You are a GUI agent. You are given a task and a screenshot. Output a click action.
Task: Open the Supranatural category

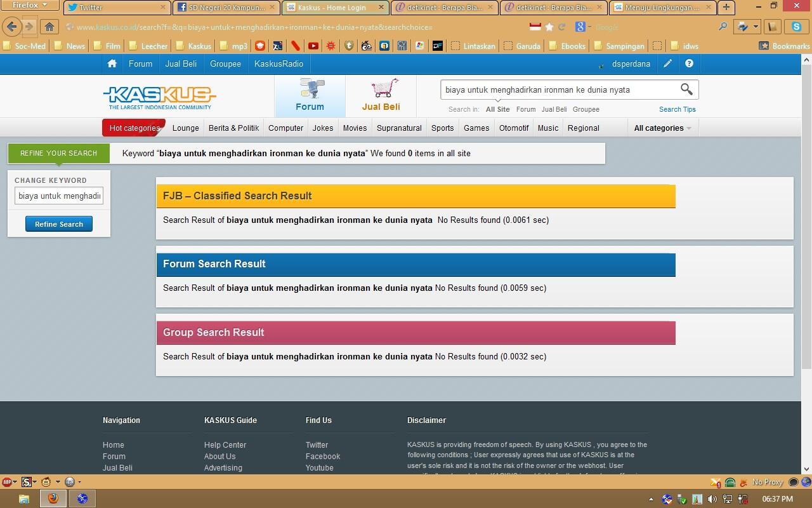pyautogui.click(x=399, y=128)
